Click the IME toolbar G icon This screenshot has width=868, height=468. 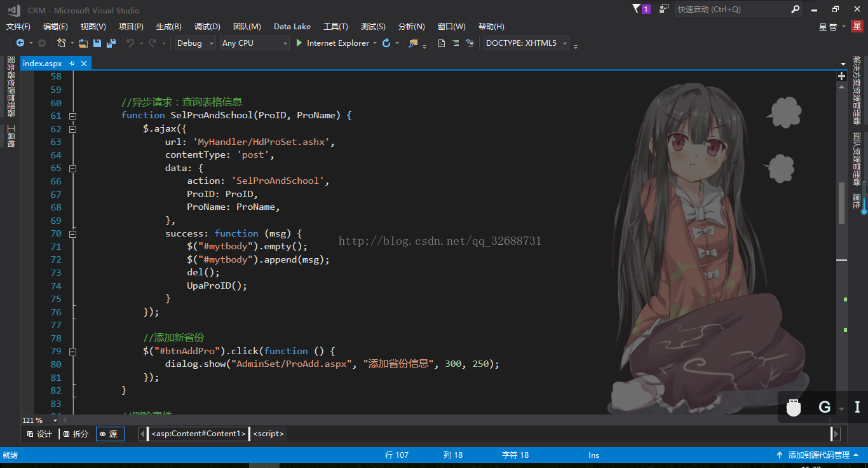coord(825,408)
